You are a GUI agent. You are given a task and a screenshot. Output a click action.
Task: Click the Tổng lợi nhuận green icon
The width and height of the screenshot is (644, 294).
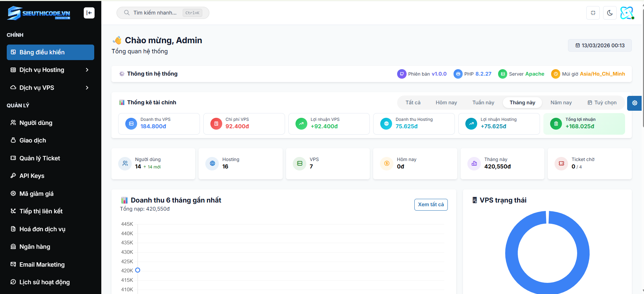556,124
